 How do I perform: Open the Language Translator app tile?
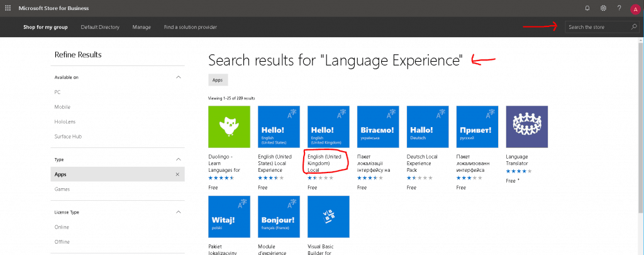click(x=527, y=127)
